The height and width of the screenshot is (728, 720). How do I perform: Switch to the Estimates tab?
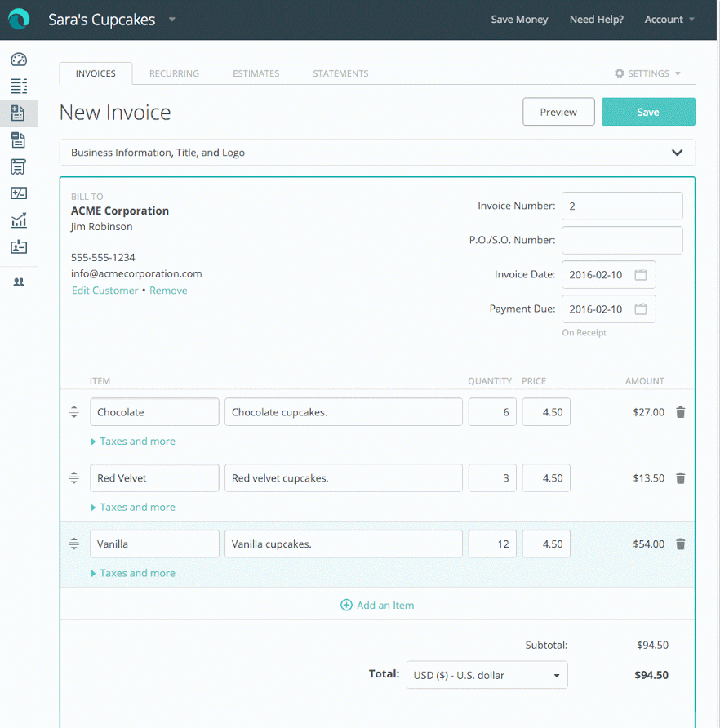point(256,73)
